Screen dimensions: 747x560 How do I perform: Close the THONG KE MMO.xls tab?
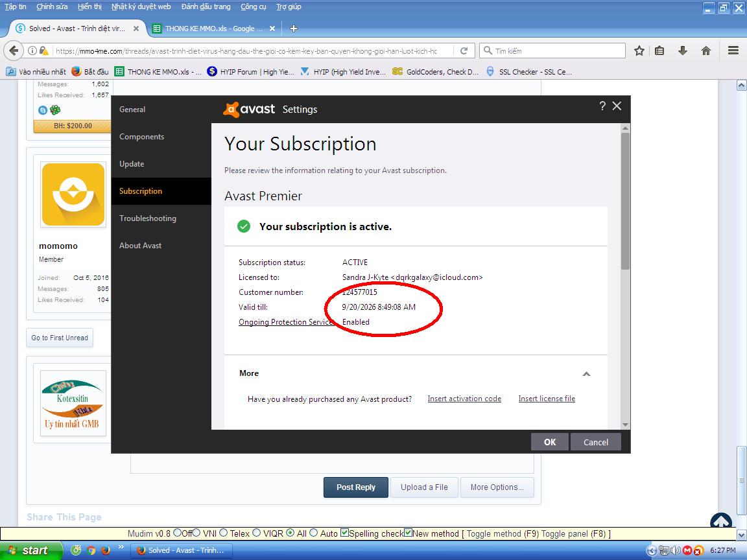click(272, 29)
